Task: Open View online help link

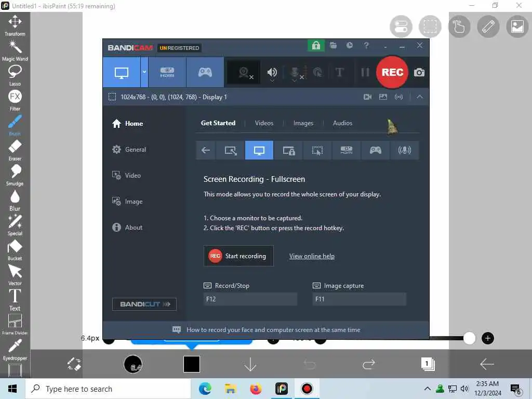Action: pos(312,256)
